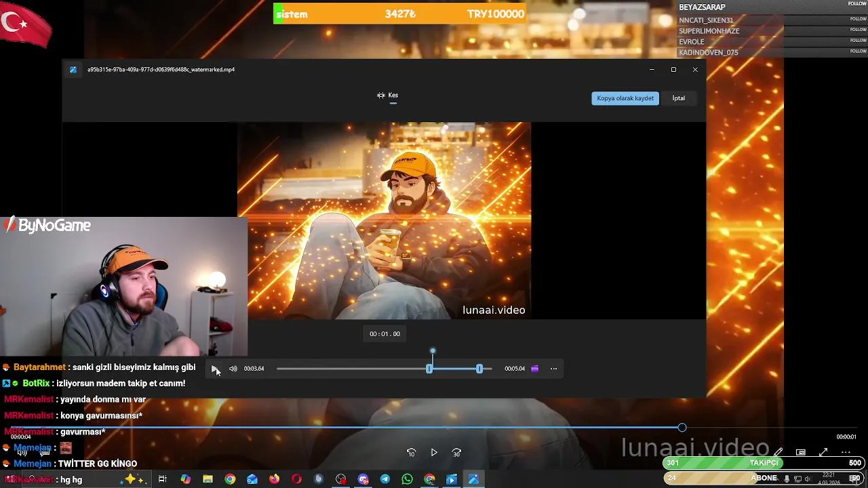Click the 00:05.04 total time label
The image size is (868, 488).
515,369
